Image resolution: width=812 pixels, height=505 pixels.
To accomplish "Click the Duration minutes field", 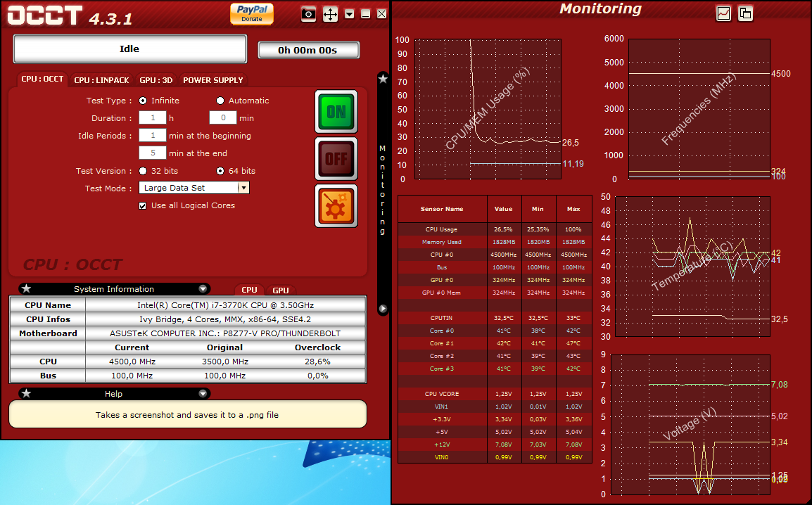I will click(222, 118).
